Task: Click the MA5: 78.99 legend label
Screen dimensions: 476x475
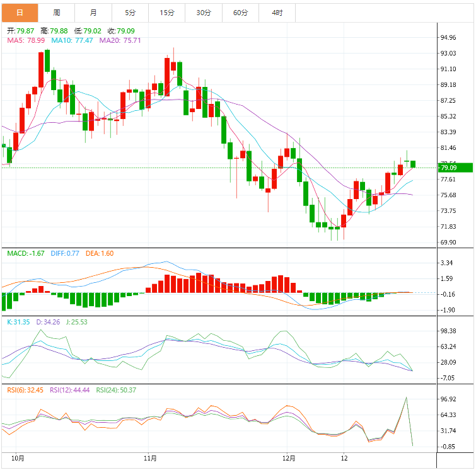Action: tap(26, 40)
